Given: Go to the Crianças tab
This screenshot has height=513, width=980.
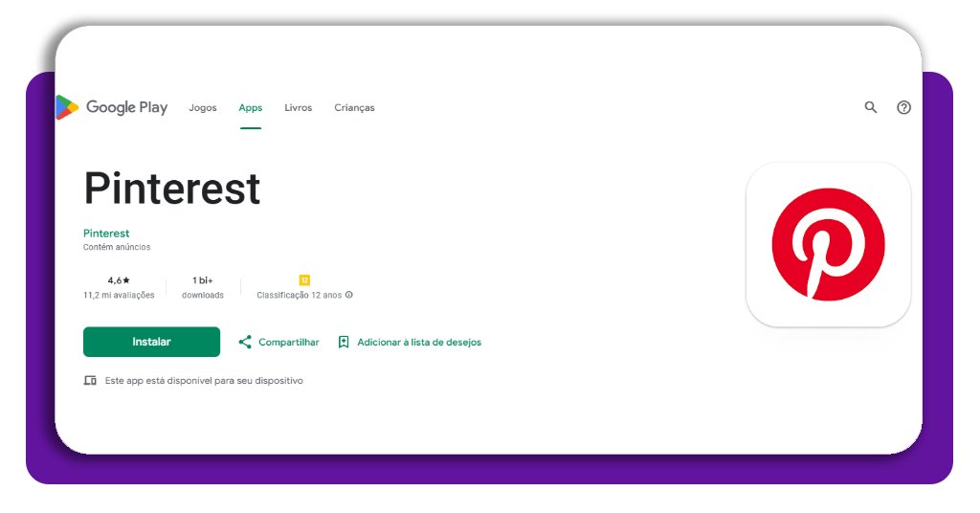Looking at the screenshot, I should coord(354,107).
